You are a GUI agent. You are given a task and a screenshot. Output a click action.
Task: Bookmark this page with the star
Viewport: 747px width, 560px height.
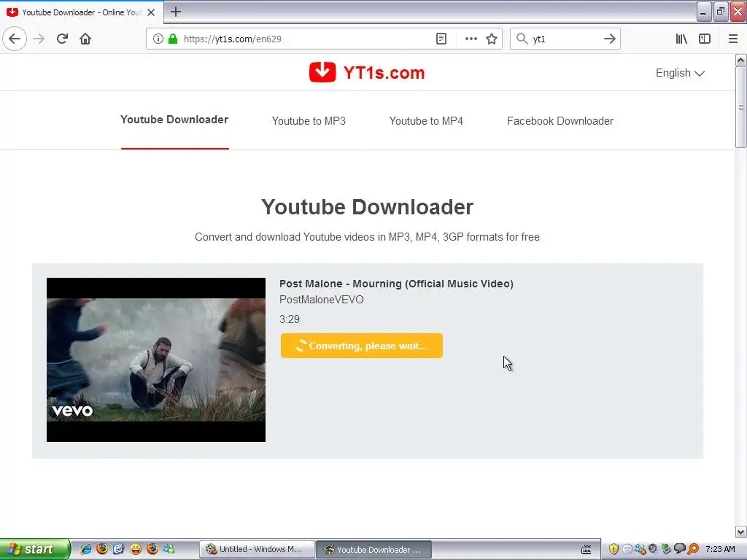tap(492, 39)
